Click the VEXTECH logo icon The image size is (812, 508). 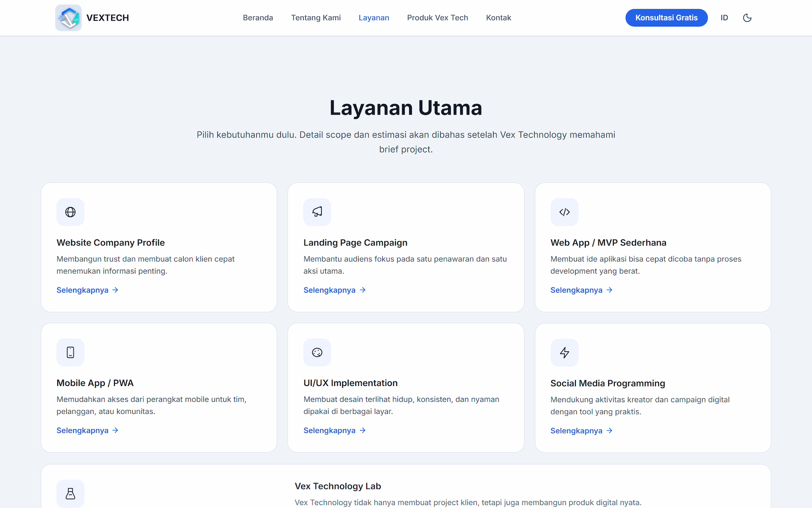(69, 18)
